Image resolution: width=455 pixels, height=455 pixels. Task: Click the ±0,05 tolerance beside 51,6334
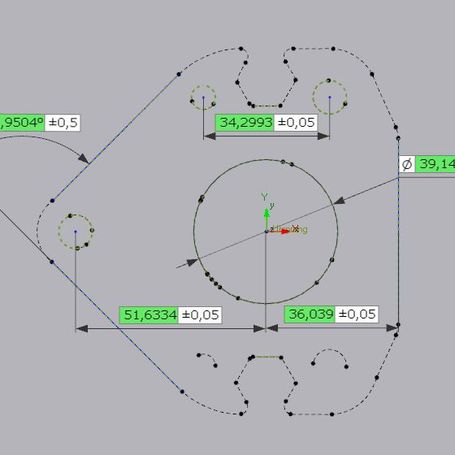pos(200,315)
